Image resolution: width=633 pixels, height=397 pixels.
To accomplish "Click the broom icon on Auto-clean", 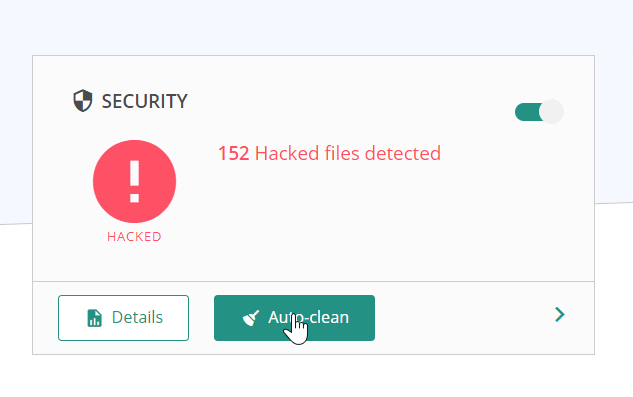I will click(x=251, y=318).
